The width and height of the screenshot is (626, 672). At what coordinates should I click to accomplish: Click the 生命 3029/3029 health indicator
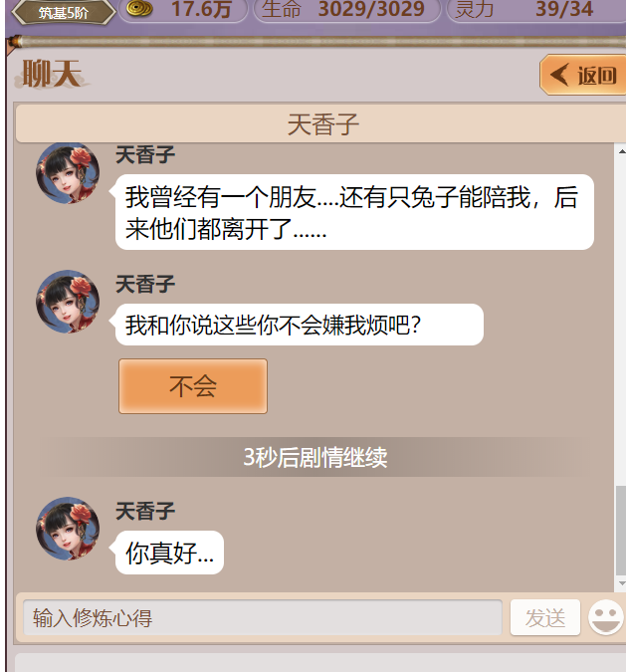(x=347, y=9)
